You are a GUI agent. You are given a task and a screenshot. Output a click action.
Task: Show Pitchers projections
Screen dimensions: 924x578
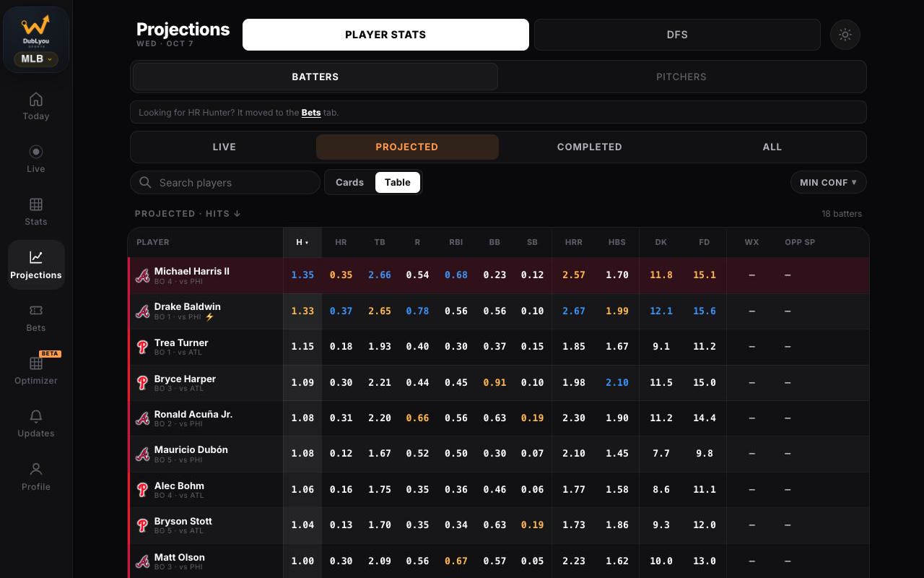click(681, 77)
